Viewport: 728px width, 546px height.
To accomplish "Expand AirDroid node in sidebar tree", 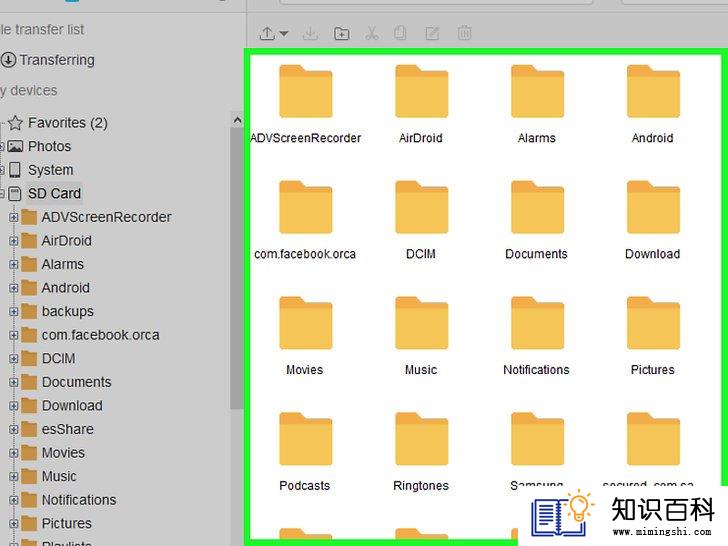I will pyautogui.click(x=13, y=240).
